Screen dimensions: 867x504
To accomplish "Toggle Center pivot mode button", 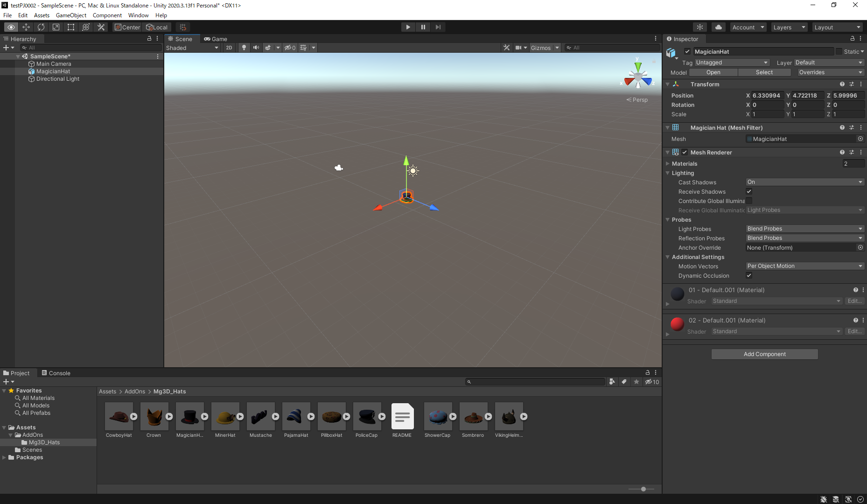I will click(127, 27).
